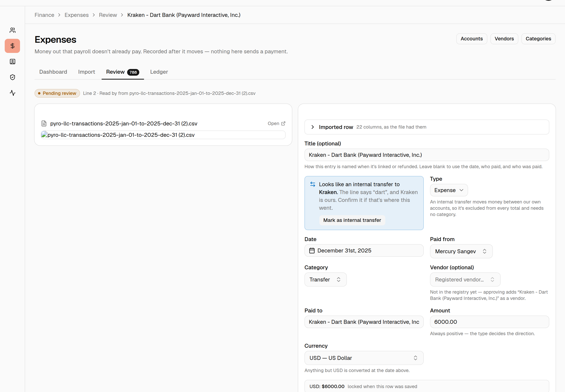Click the Categories button

pos(538,39)
